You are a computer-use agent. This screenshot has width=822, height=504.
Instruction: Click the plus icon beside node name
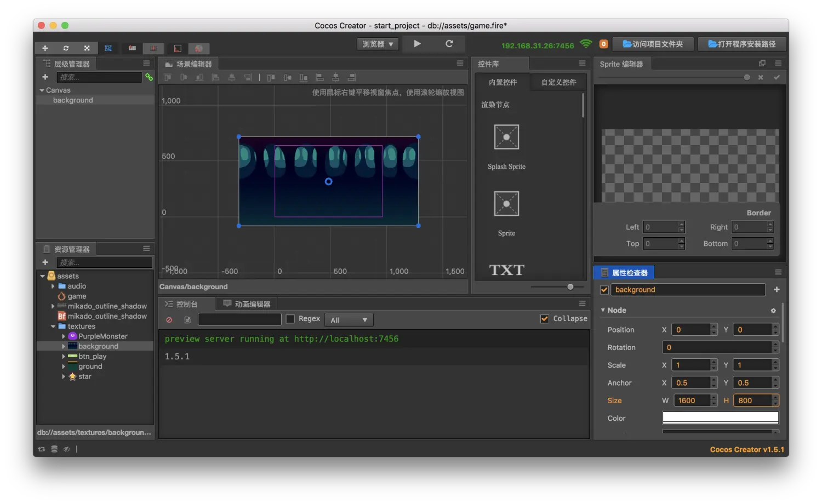(x=777, y=290)
